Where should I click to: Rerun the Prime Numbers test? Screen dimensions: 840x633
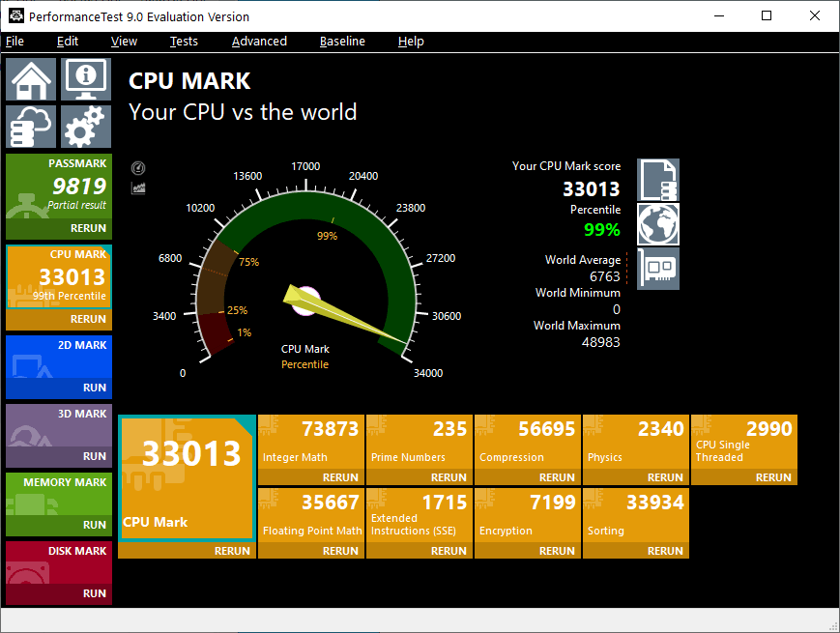(x=419, y=477)
